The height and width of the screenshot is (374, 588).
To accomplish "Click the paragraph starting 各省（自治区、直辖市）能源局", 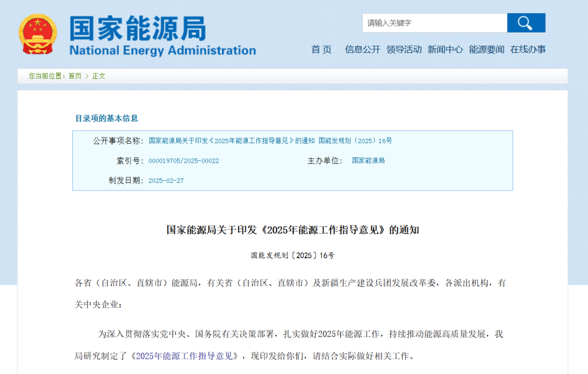I will coord(290,294).
